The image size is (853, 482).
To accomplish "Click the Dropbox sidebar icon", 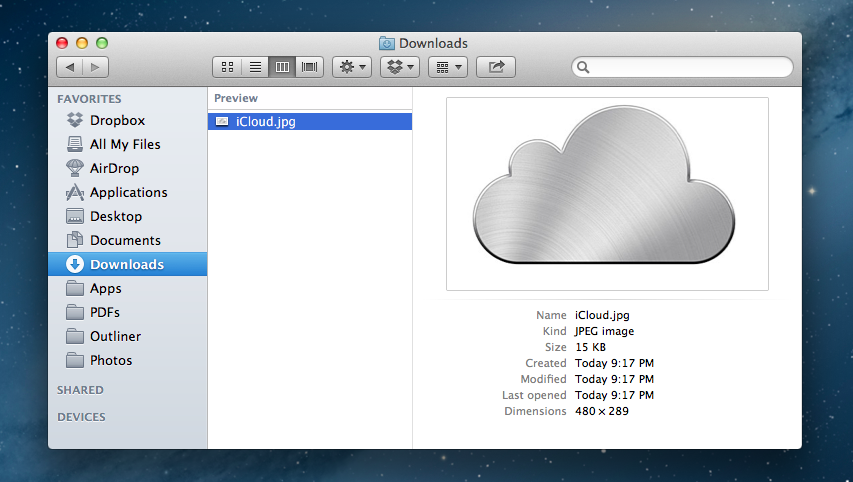I will point(75,120).
